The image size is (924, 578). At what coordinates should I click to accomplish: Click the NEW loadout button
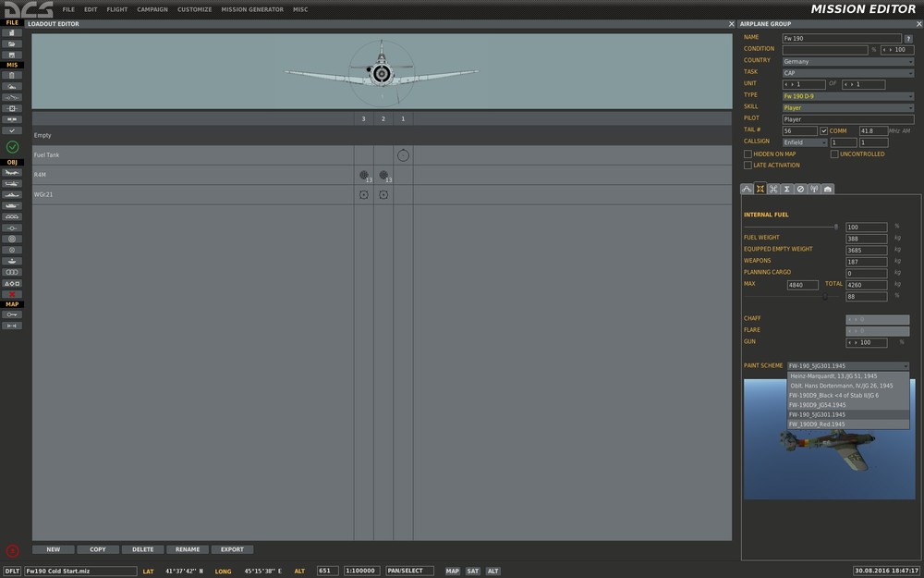click(x=53, y=549)
